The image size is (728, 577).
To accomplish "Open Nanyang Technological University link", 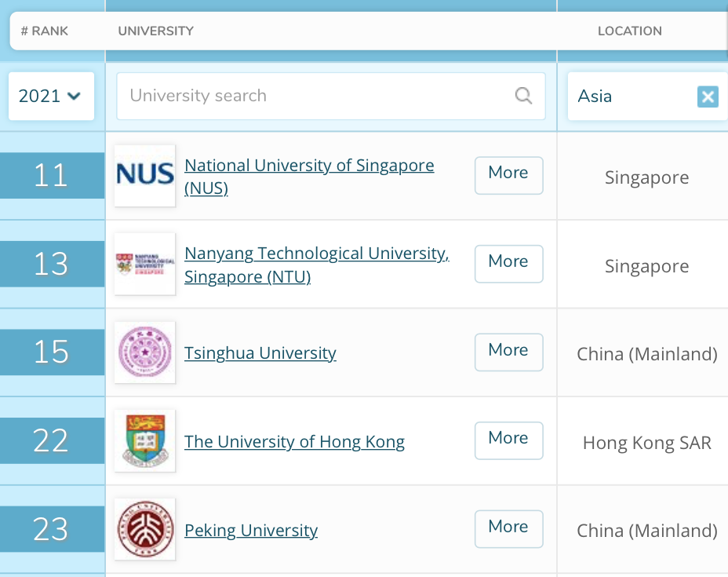I will pyautogui.click(x=317, y=265).
